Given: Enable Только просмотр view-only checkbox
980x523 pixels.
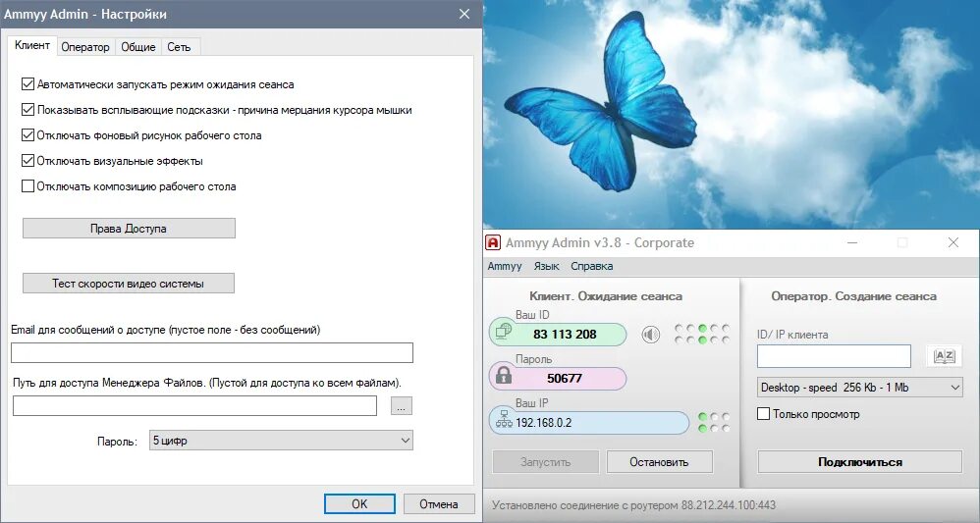Looking at the screenshot, I should 763,414.
